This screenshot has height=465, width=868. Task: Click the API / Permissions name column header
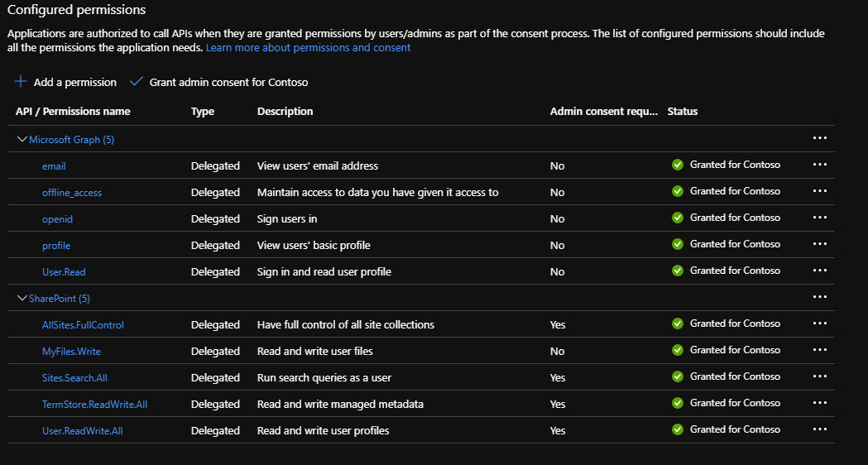tap(73, 112)
